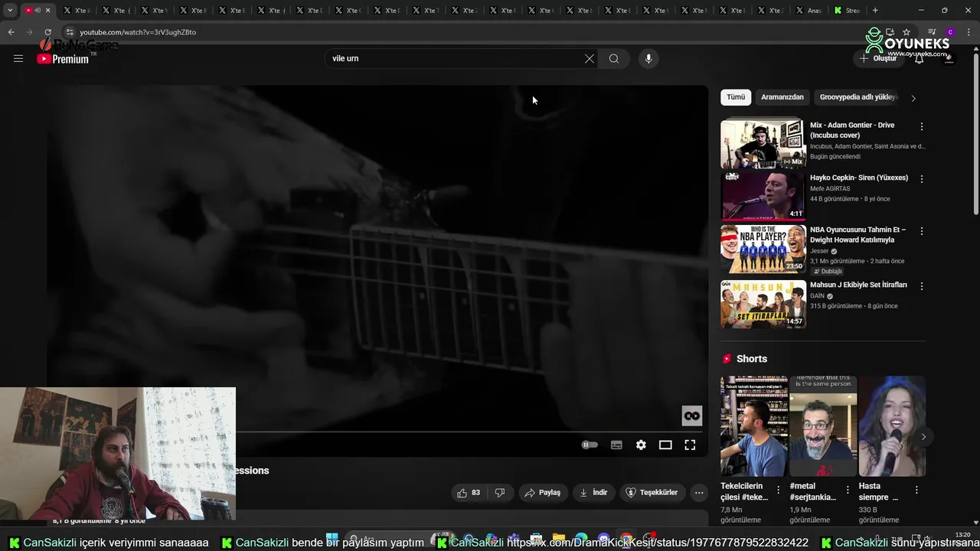Open Hayko Cepkin Siren video title

tap(859, 178)
